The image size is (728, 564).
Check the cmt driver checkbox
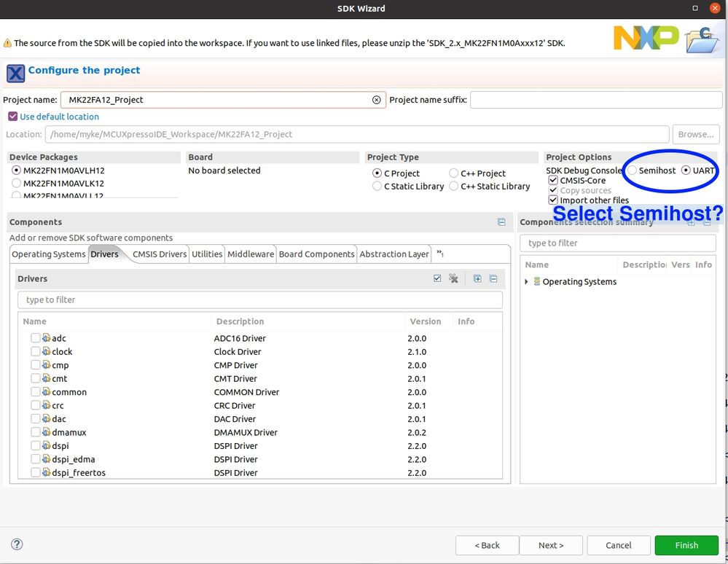35,378
